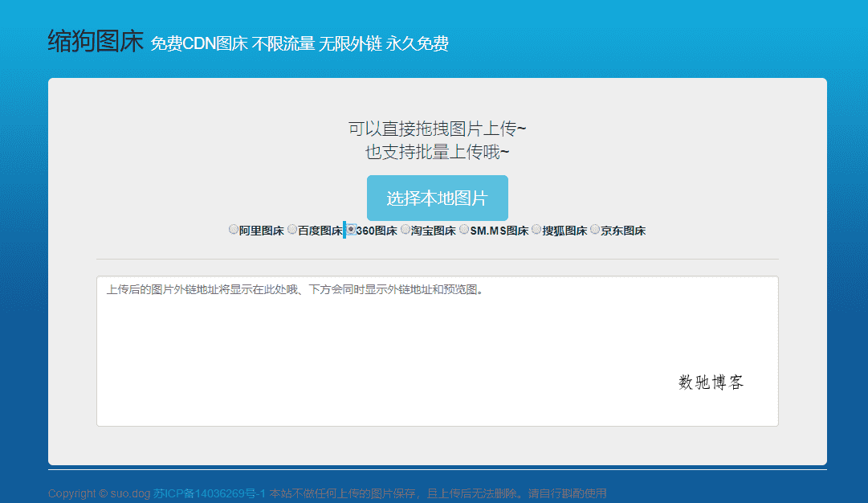The image size is (868, 503).
Task: Click the 也支持批量上传哦~ text
Action: pos(438,152)
